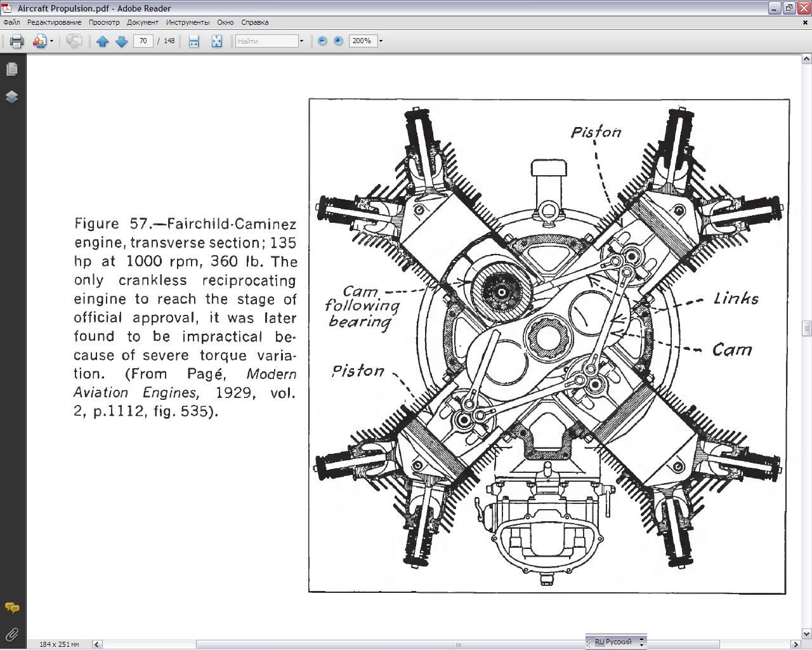Open the Файл menu
The width and height of the screenshot is (812, 650).
tap(11, 22)
